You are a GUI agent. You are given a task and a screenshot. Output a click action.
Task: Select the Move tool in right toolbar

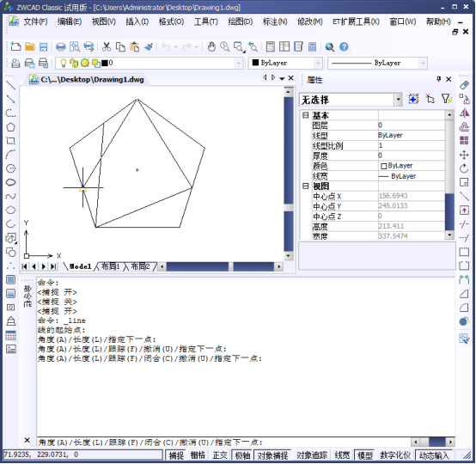coord(464,155)
